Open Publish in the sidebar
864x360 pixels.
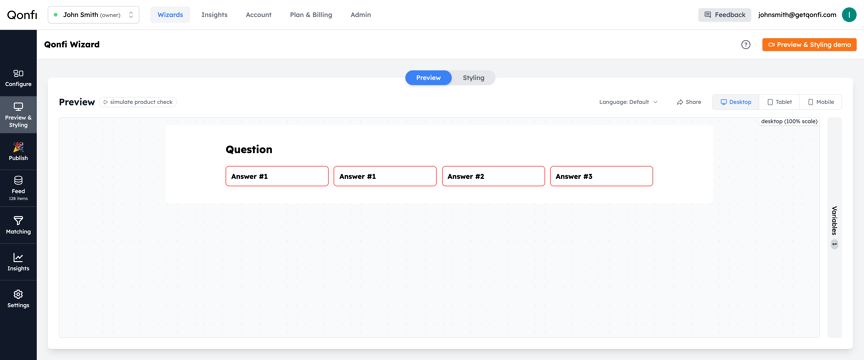pyautogui.click(x=18, y=151)
